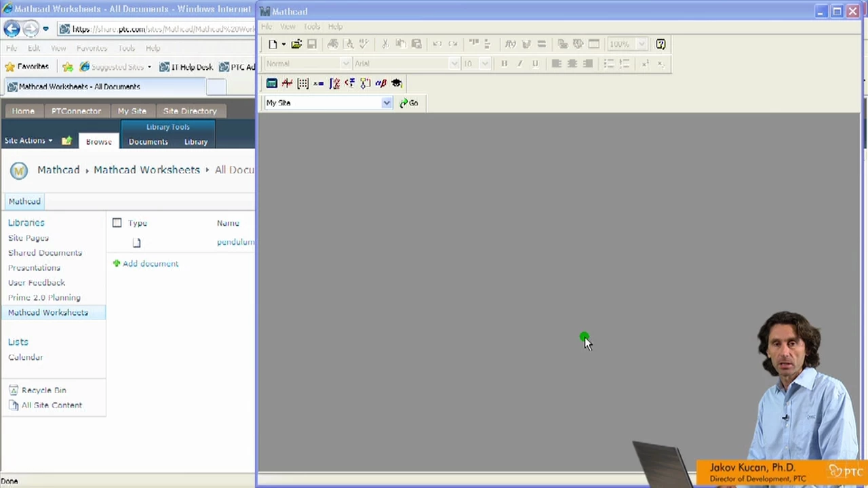This screenshot has width=868, height=488.
Task: Create a new Mathcad worksheet
Action: (x=273, y=44)
